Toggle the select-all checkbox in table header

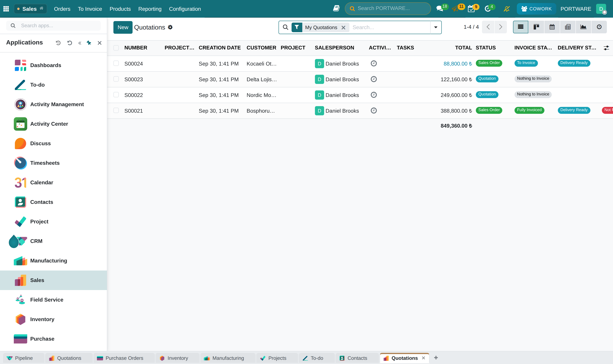116,48
